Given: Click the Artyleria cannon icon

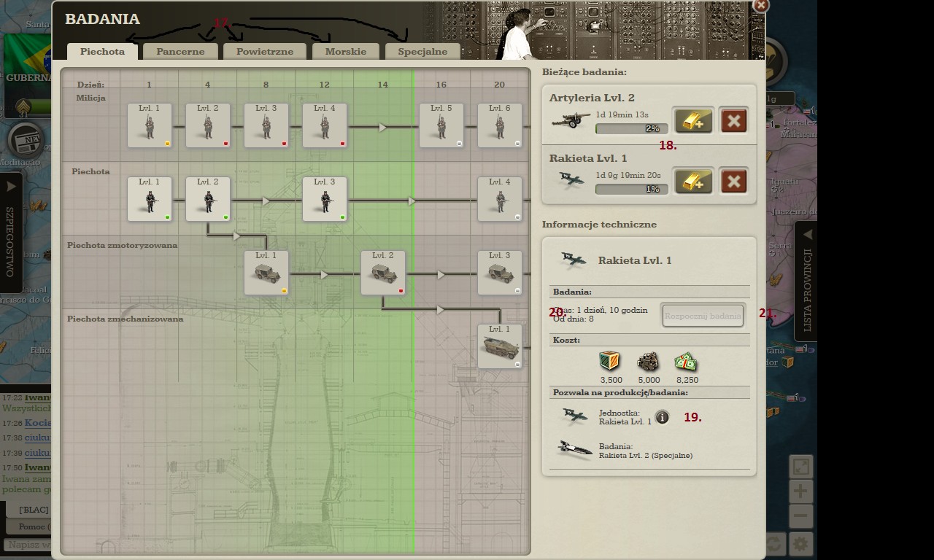Looking at the screenshot, I should tap(571, 120).
